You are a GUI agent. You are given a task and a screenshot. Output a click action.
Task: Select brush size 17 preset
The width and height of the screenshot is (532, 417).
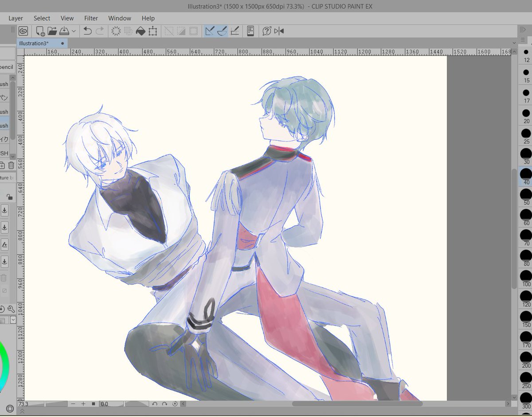tap(526, 96)
